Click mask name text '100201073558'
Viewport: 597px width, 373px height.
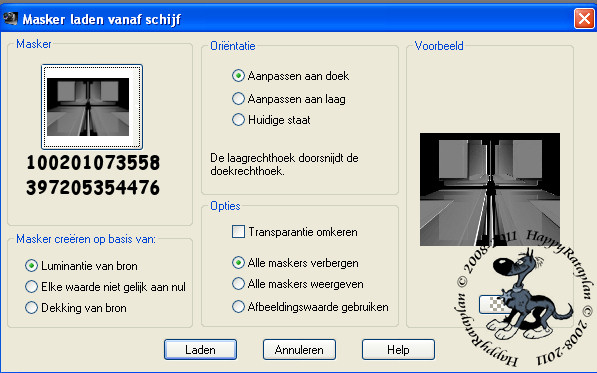tap(93, 163)
